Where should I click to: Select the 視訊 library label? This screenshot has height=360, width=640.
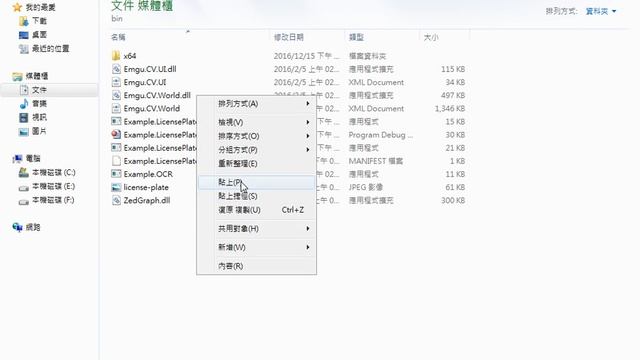point(39,118)
